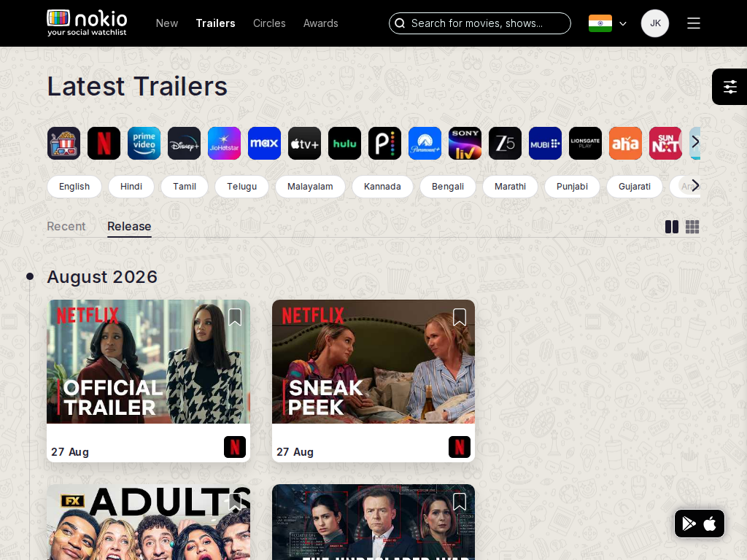The image size is (747, 560).
Task: Switch to two-column grid view
Action: (672, 227)
